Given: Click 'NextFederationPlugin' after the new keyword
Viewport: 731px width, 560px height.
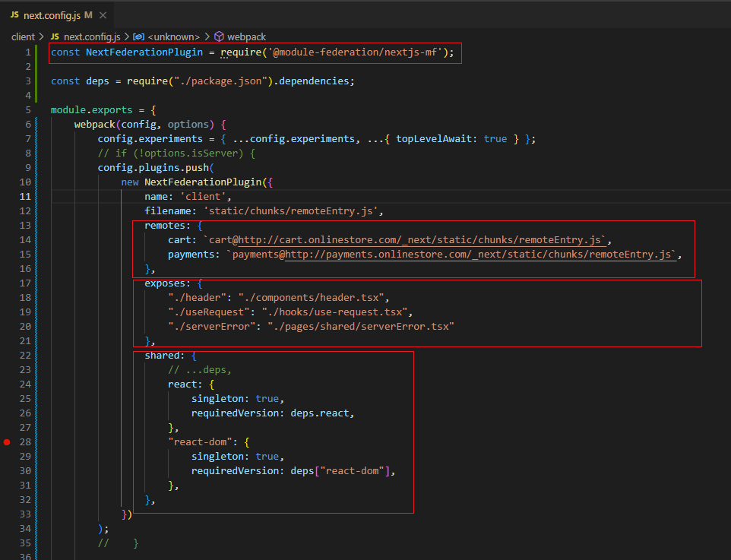Looking at the screenshot, I should click(202, 182).
